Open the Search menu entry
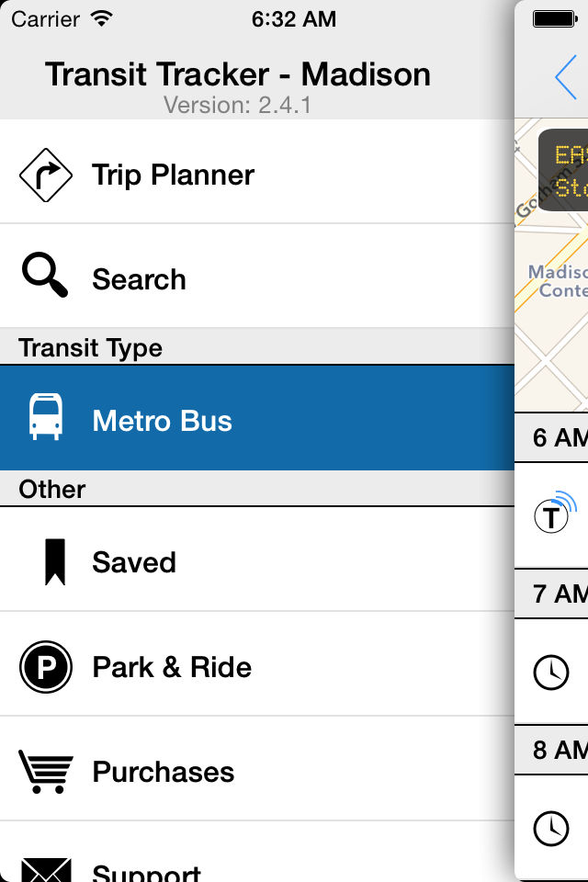The image size is (588, 882). (139, 279)
